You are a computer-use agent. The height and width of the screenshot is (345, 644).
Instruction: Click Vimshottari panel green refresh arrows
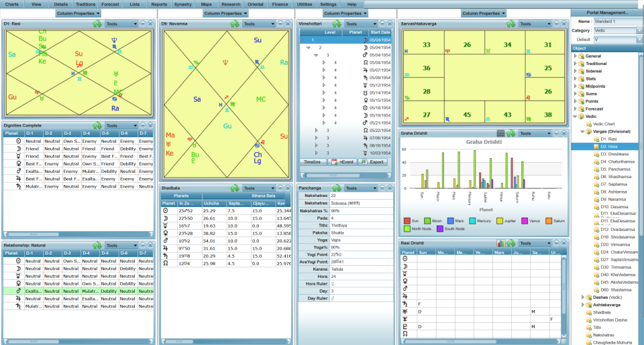(x=337, y=24)
